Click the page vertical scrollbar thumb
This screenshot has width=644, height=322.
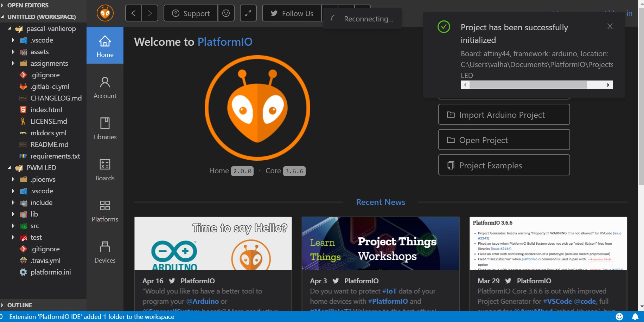[641, 97]
